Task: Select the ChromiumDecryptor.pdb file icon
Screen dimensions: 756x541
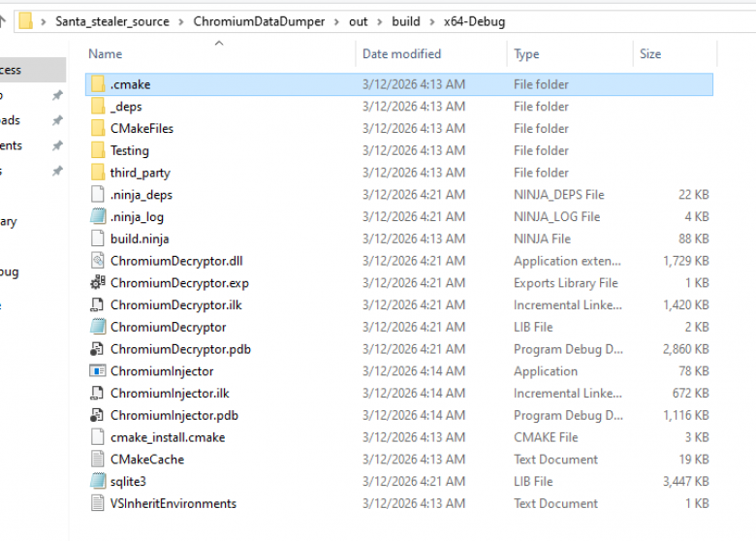Action: click(98, 349)
